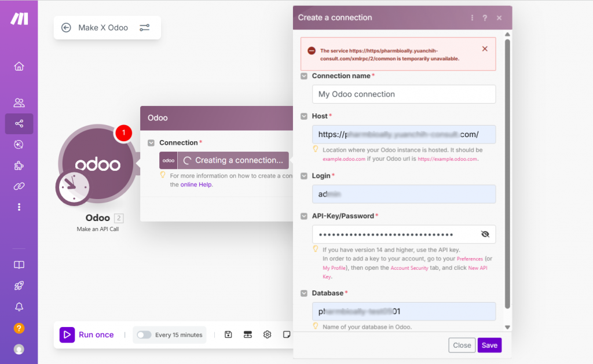This screenshot has width=593, height=364.
Task: Click the Close button in the dialog
Action: point(462,345)
